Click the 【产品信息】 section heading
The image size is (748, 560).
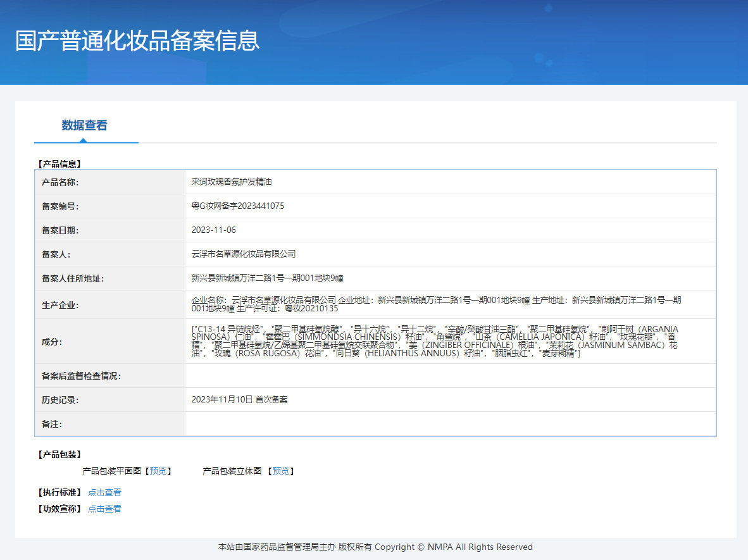click(x=59, y=164)
